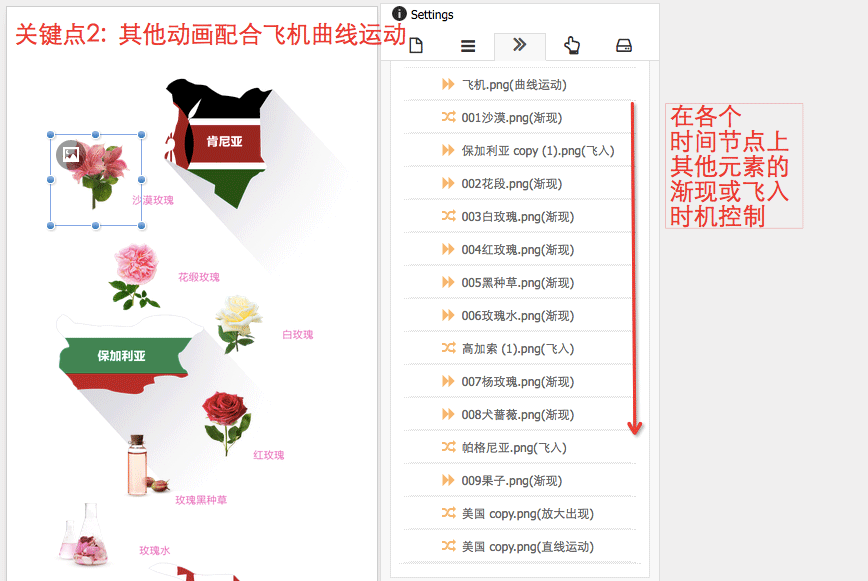Select the white rose image on canvas
868x581 pixels.
pyautogui.click(x=238, y=324)
